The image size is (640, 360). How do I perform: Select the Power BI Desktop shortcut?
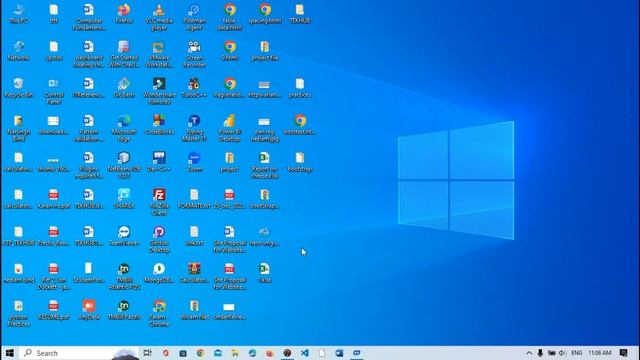[x=229, y=128]
